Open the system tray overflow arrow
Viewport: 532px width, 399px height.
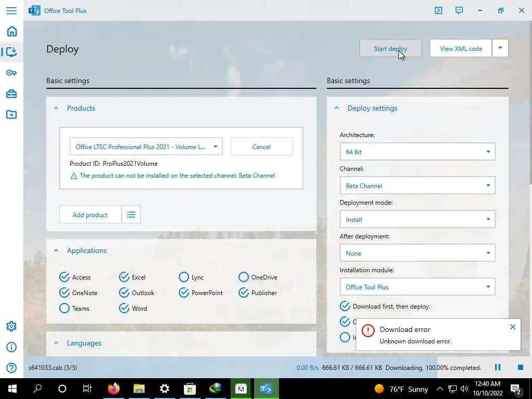[x=440, y=389]
